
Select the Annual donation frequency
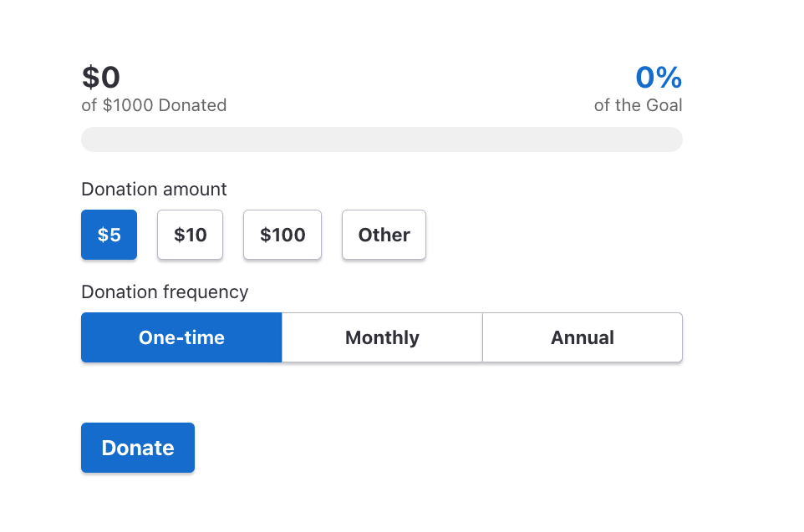click(583, 337)
